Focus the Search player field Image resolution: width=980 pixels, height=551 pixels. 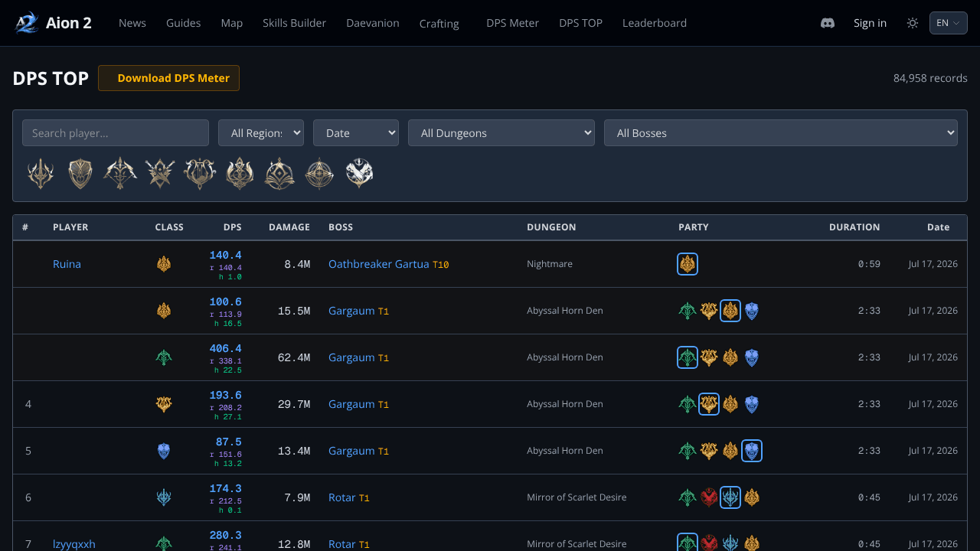click(x=116, y=133)
